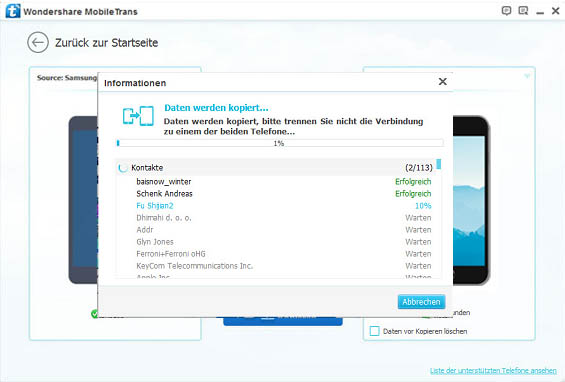The height and width of the screenshot is (382, 565).
Task: Select contact 'Glyn Jones'
Action: [x=155, y=242]
